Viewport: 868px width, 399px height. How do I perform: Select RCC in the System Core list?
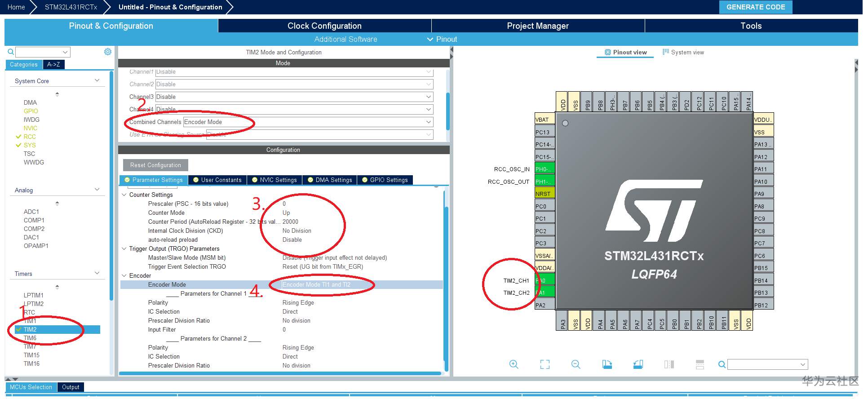tap(30, 137)
